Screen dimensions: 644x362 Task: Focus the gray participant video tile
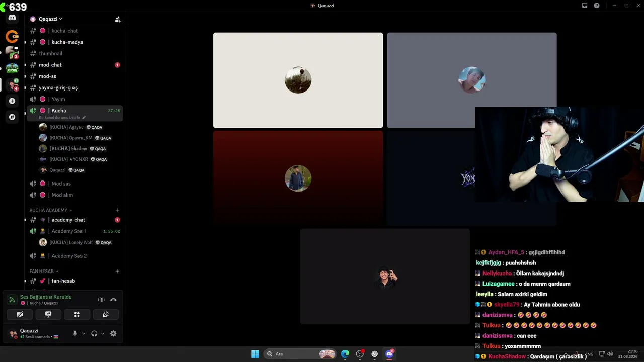[x=472, y=80]
